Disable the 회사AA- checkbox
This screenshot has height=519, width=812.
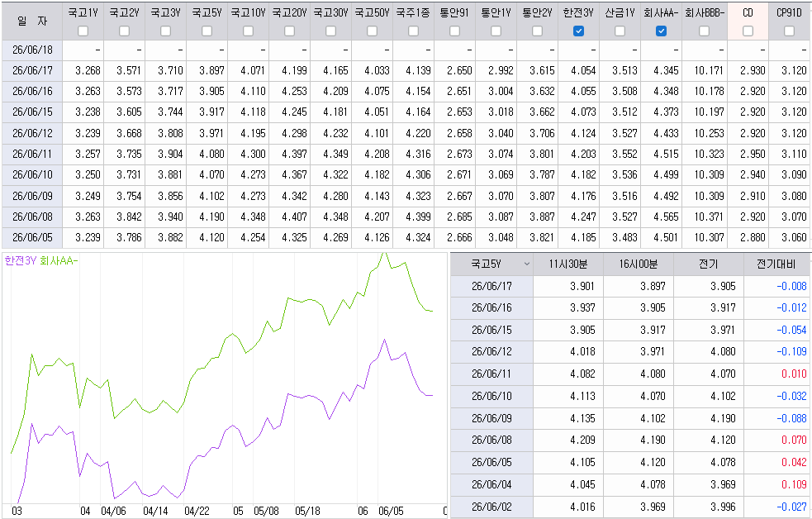pyautogui.click(x=662, y=31)
